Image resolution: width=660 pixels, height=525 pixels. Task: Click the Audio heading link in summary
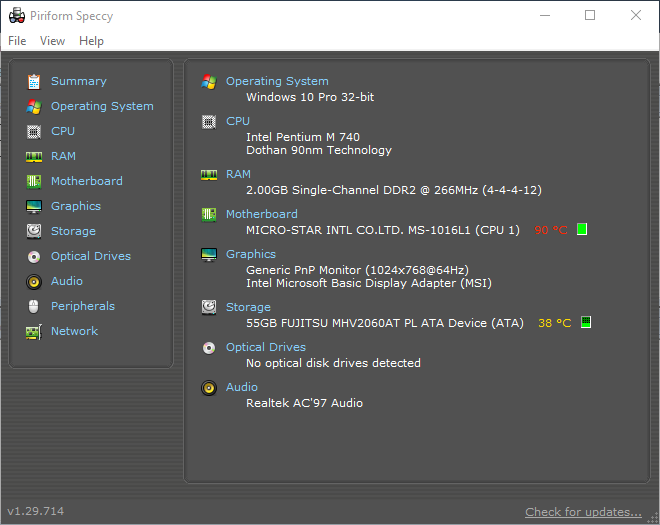(x=242, y=387)
